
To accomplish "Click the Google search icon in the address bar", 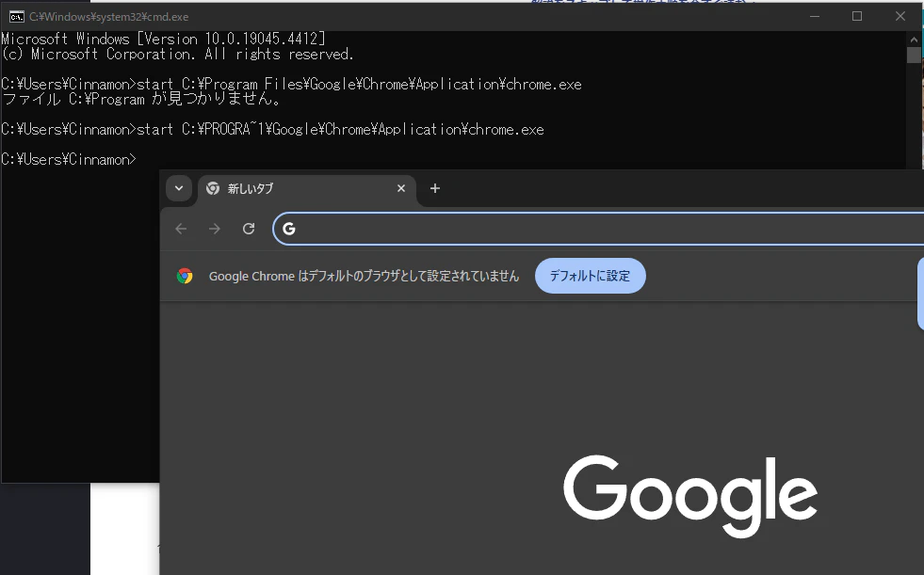I will 289,229.
